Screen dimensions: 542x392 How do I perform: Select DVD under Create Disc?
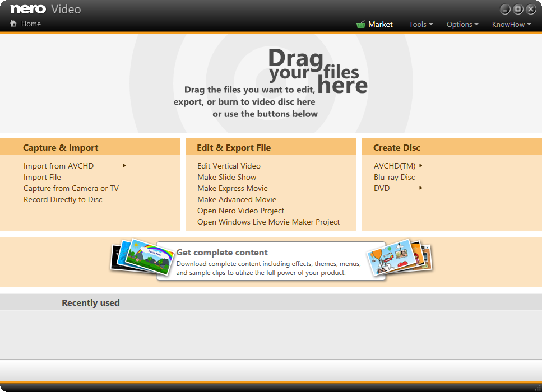382,188
